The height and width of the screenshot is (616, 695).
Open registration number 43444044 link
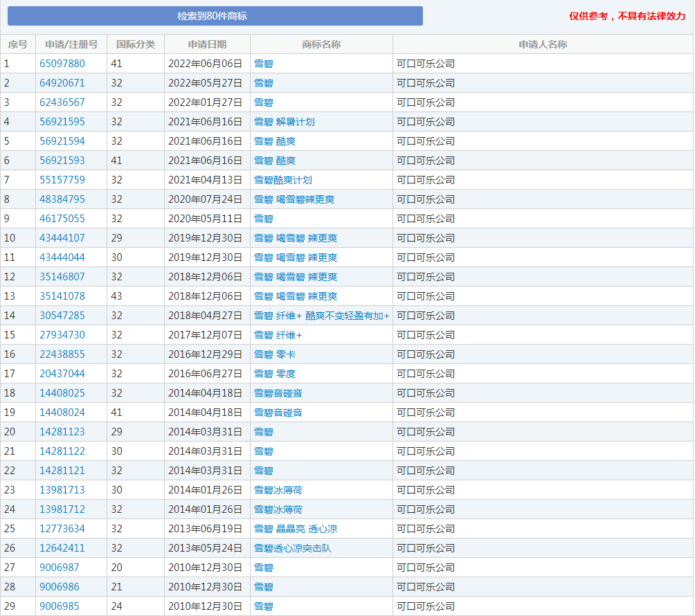point(62,257)
